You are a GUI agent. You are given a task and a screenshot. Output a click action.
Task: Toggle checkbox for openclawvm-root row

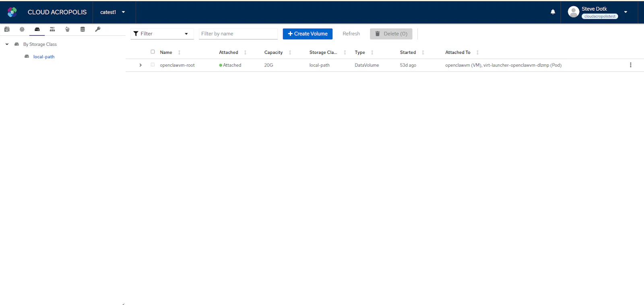(x=153, y=65)
